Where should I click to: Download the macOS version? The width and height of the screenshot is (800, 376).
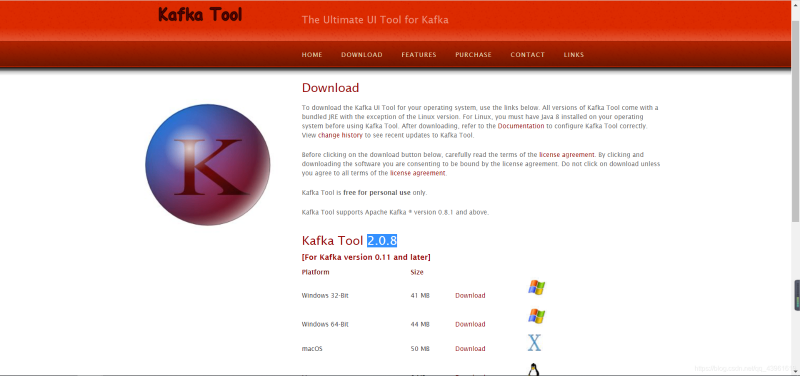point(470,348)
